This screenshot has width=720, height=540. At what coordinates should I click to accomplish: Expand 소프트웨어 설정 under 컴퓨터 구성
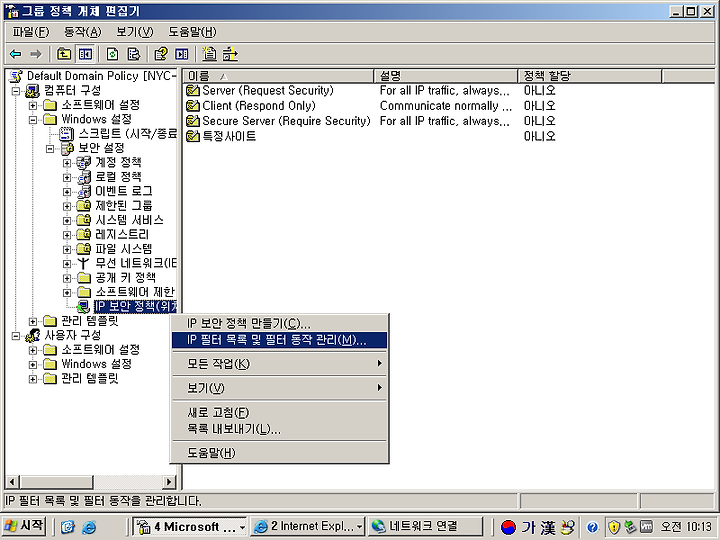point(33,106)
